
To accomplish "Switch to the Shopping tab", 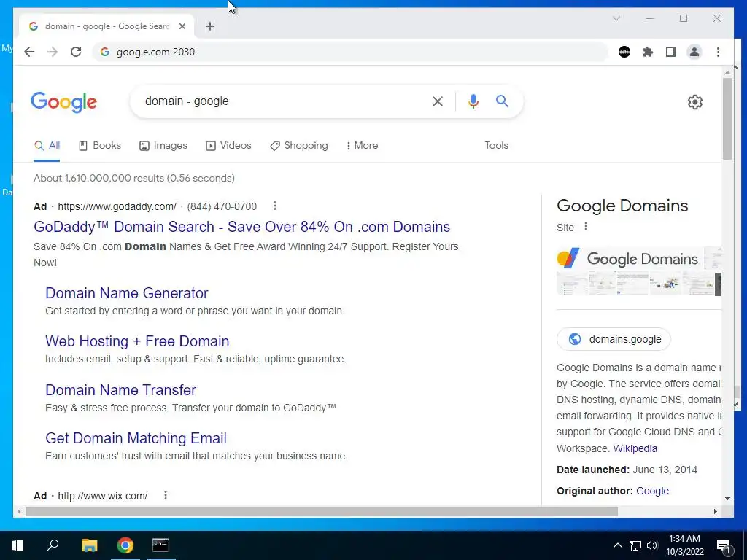I will [298, 145].
